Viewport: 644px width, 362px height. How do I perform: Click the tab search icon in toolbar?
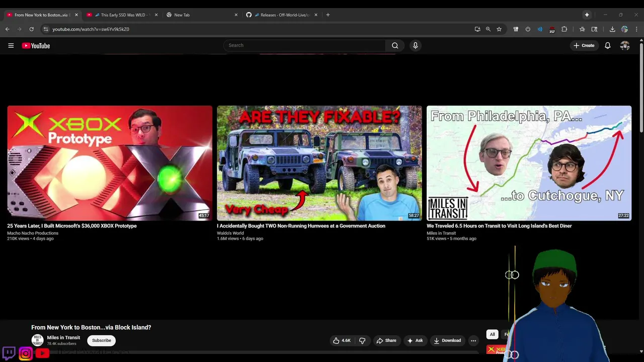click(594, 29)
